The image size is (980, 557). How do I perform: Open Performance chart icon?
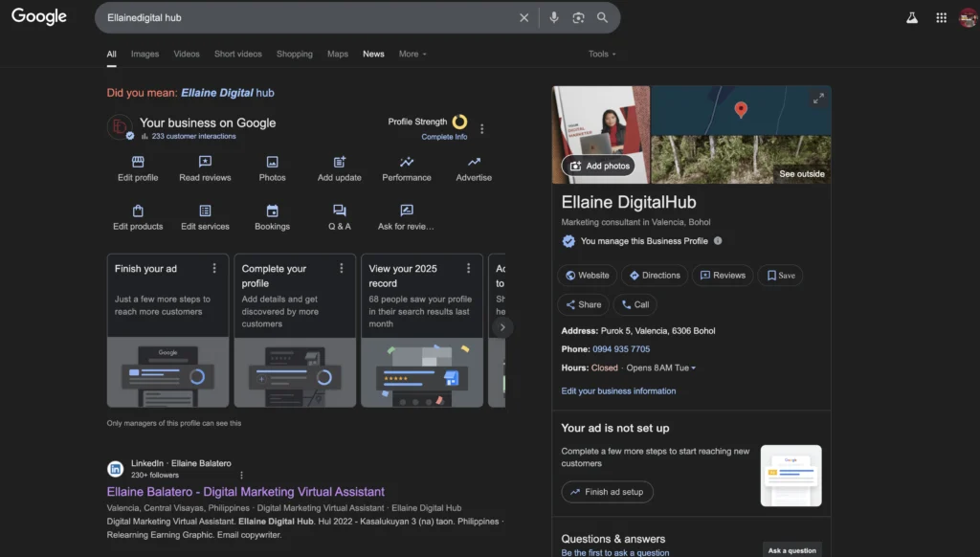pyautogui.click(x=406, y=162)
